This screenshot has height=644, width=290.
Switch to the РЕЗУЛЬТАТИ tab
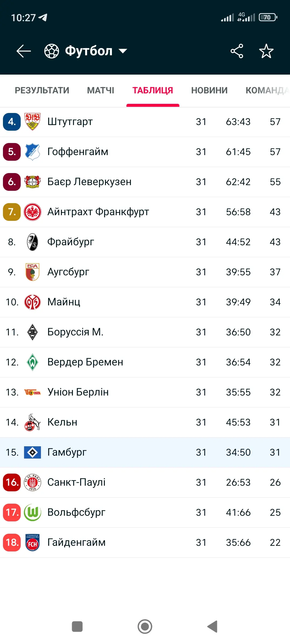pyautogui.click(x=42, y=90)
